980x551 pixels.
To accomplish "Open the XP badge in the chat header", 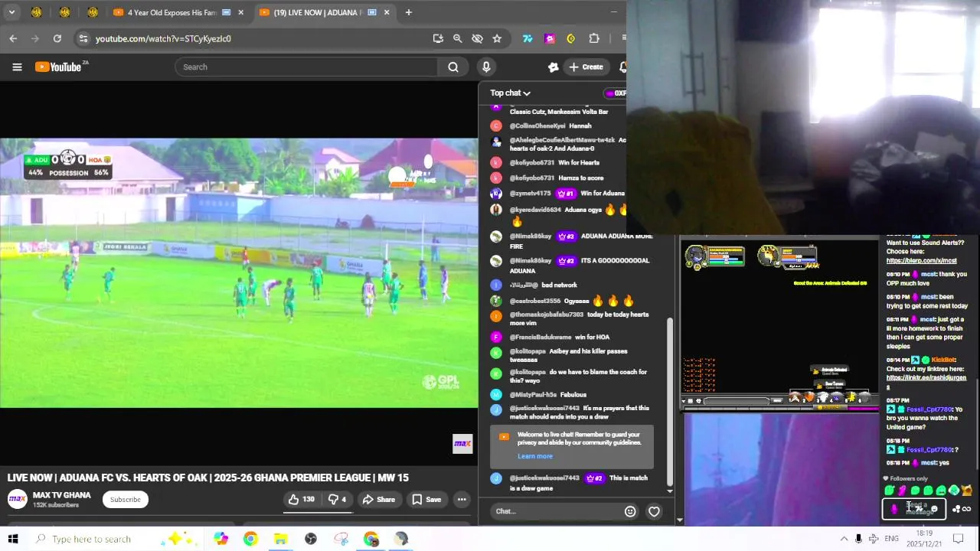I will (615, 93).
